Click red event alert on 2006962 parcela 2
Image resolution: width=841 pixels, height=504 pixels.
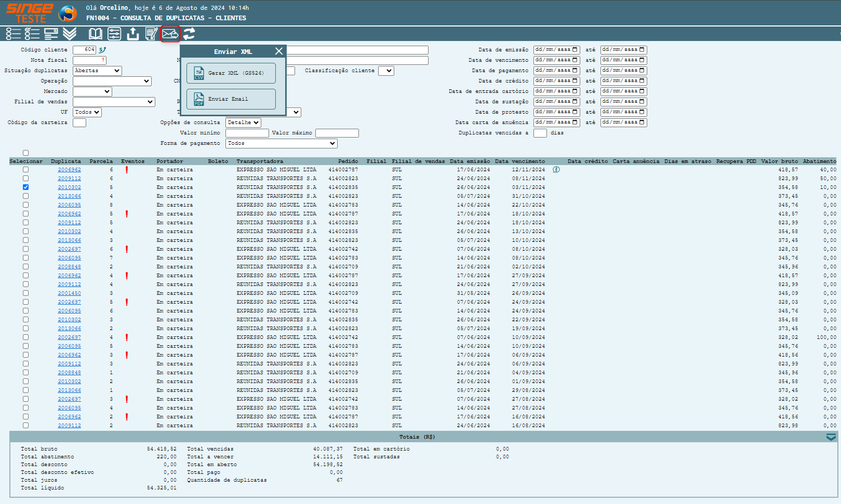pyautogui.click(x=127, y=417)
